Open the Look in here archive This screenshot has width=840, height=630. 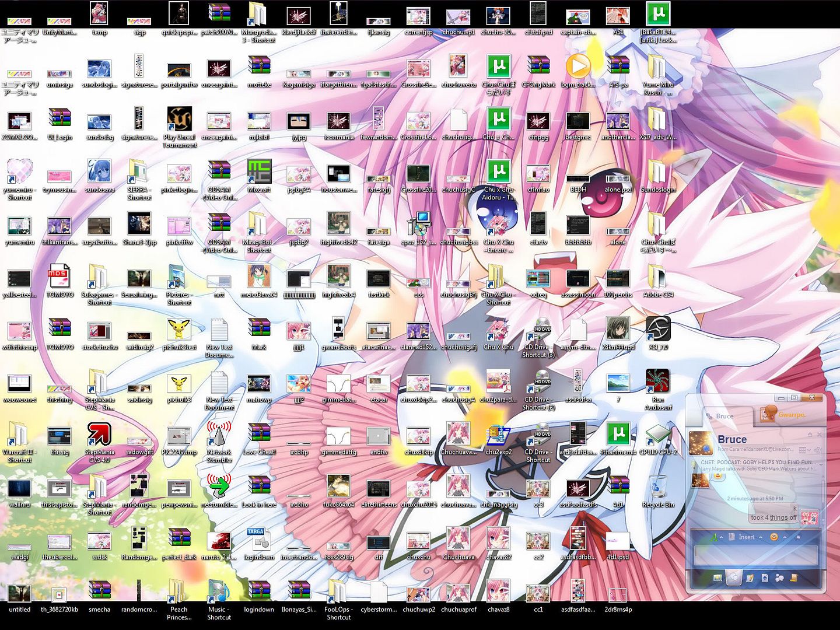coord(259,487)
